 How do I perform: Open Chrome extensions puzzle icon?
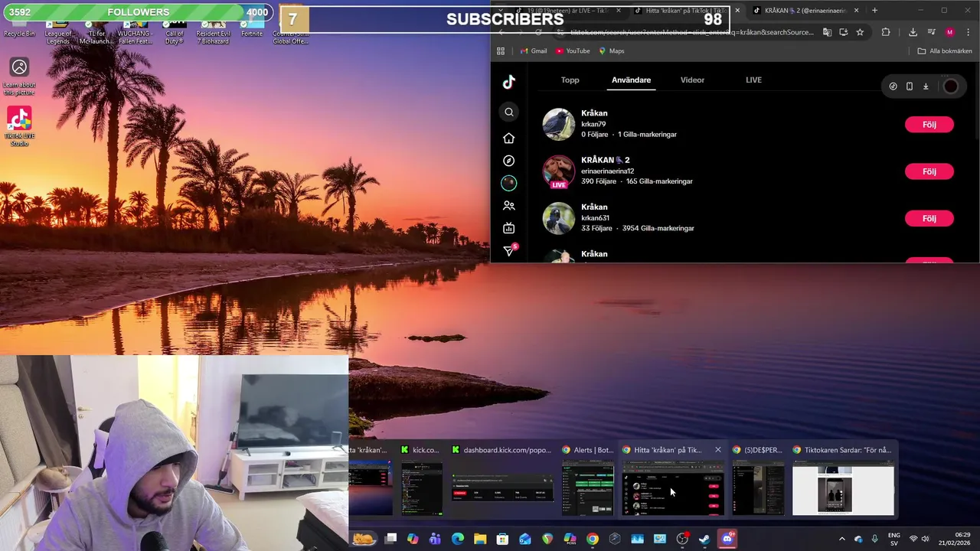click(886, 32)
